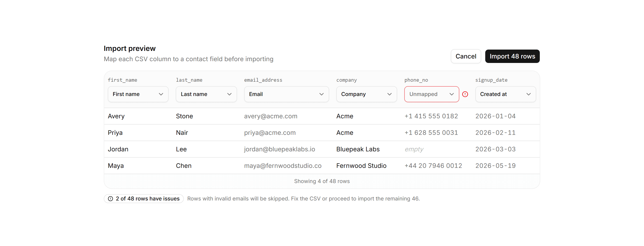Click the info icon in the issues badge
The width and height of the screenshot is (644, 246).
[x=110, y=199]
